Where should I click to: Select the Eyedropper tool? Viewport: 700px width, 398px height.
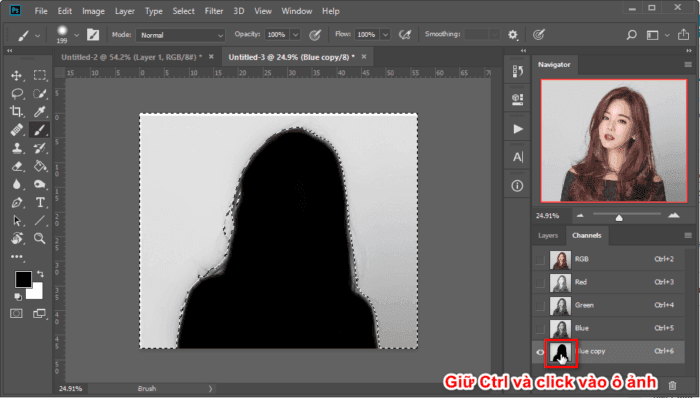tap(40, 111)
